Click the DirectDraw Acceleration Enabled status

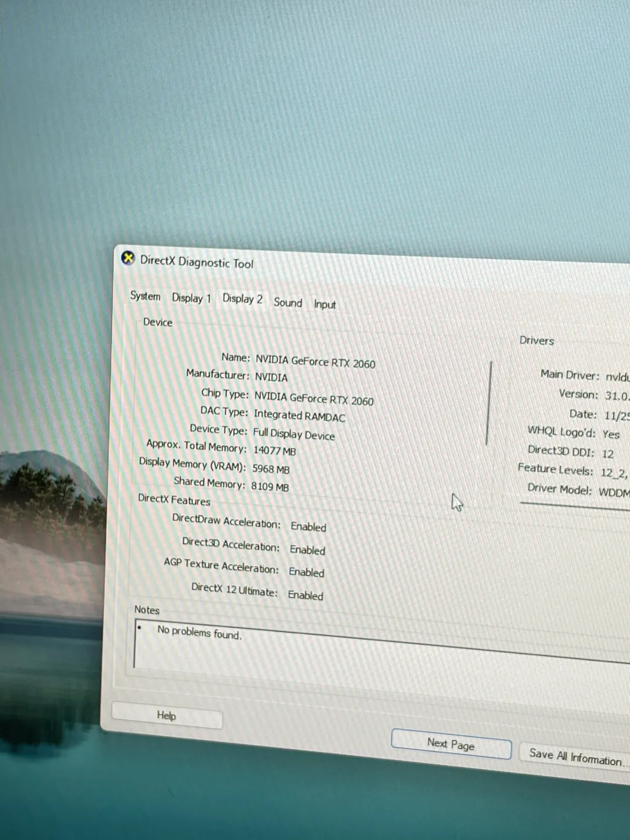[x=308, y=527]
